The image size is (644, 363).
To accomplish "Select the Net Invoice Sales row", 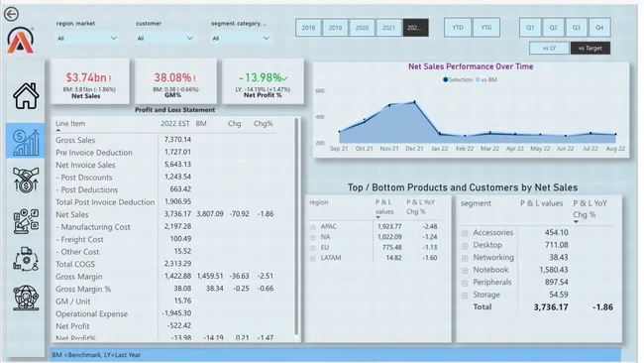I will point(164,165).
